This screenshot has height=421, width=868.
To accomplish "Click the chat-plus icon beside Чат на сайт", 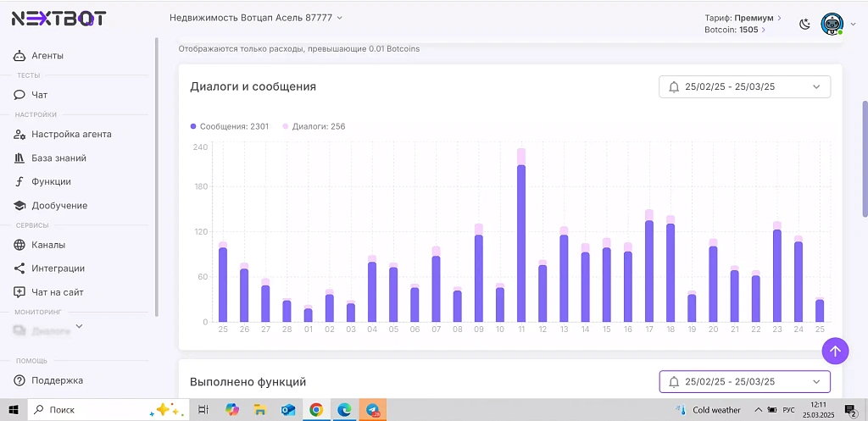I will click(19, 292).
